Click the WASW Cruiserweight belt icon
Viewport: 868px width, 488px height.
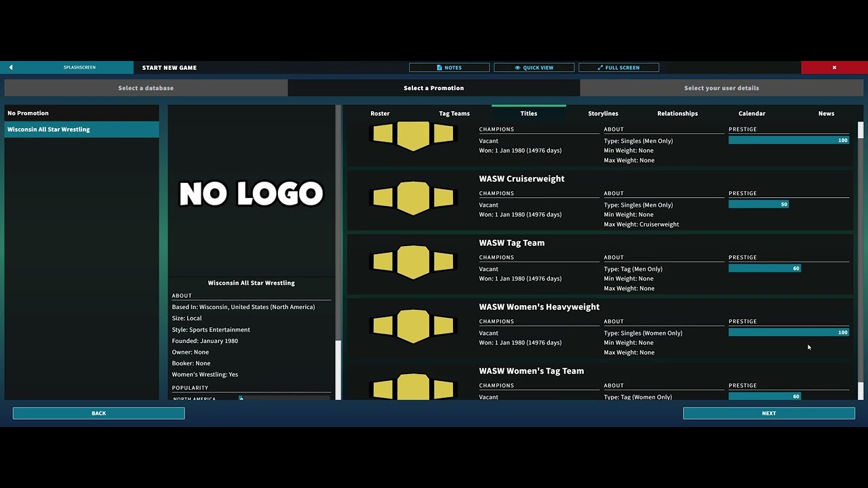coord(413,198)
